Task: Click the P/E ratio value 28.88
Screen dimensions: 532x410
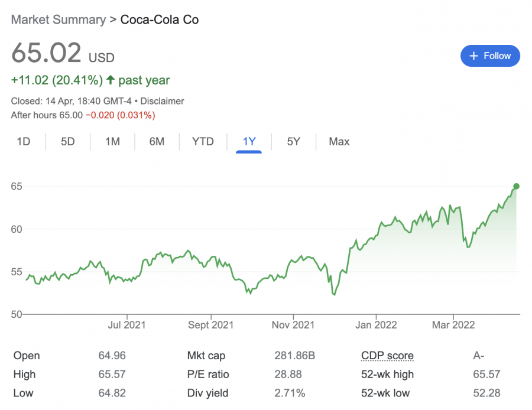Action: click(288, 375)
